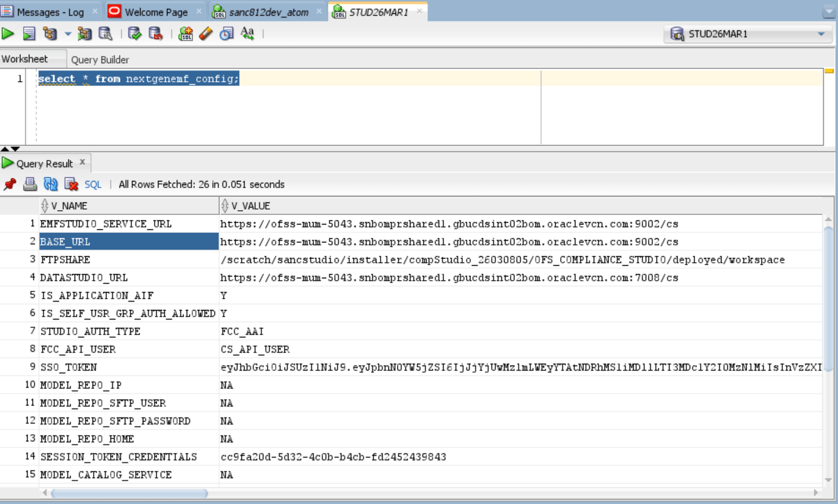This screenshot has height=504, width=838.
Task: Commit pending transactions
Action: (x=134, y=34)
